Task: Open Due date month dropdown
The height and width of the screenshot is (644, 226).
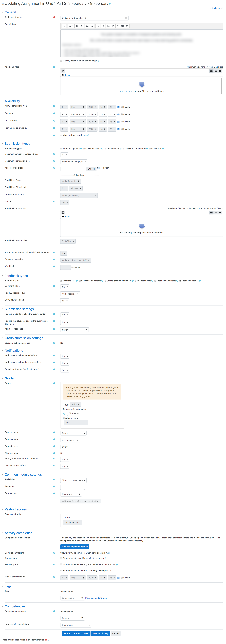Action: (x=78, y=114)
